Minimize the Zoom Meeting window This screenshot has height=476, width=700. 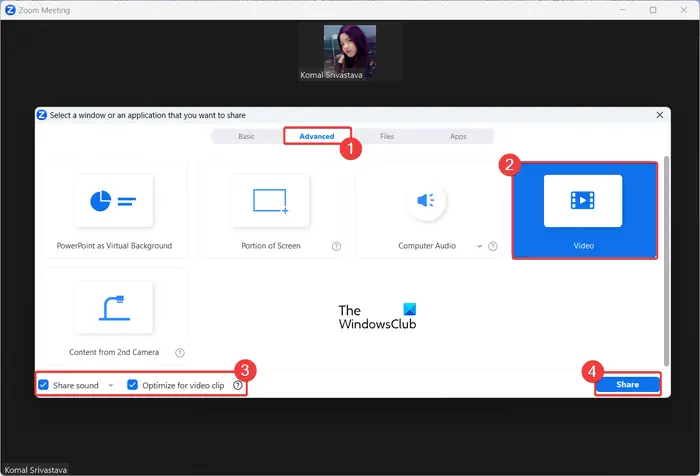pyautogui.click(x=623, y=10)
